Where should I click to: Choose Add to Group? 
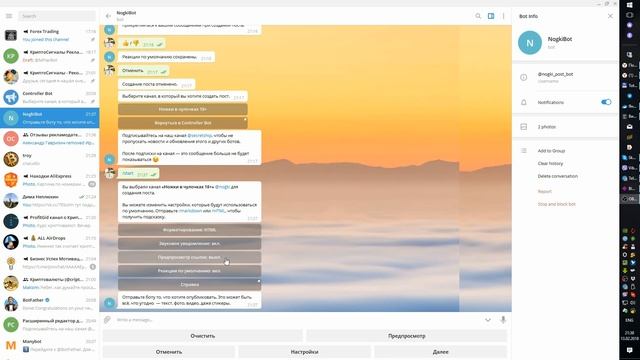[551, 151]
